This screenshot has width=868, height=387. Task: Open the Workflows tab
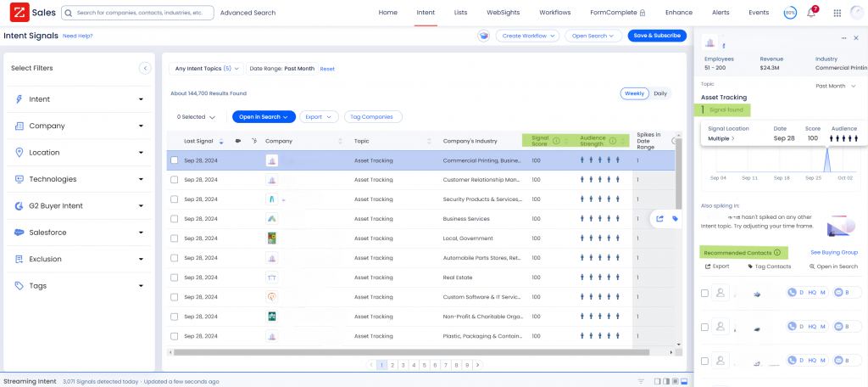(x=555, y=13)
